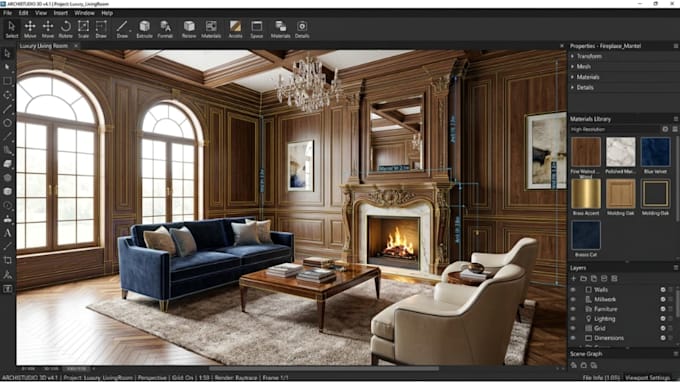Click the add layer plus icon
The width and height of the screenshot is (680, 383).
point(574,278)
